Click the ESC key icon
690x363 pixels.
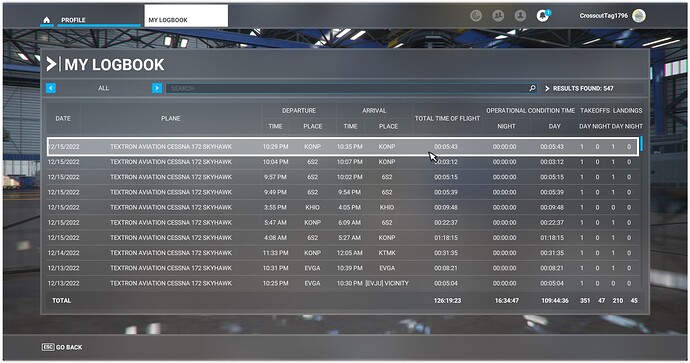pos(48,347)
